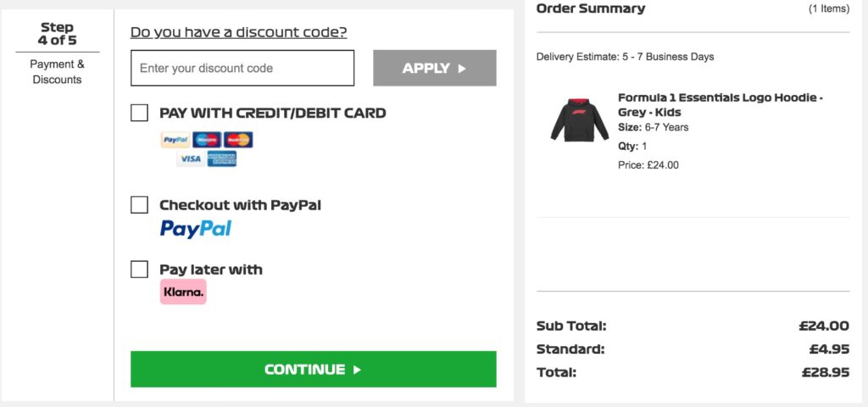
Task: Tick the Pay with Credit/Debit Card checkbox
Action: coord(139,113)
